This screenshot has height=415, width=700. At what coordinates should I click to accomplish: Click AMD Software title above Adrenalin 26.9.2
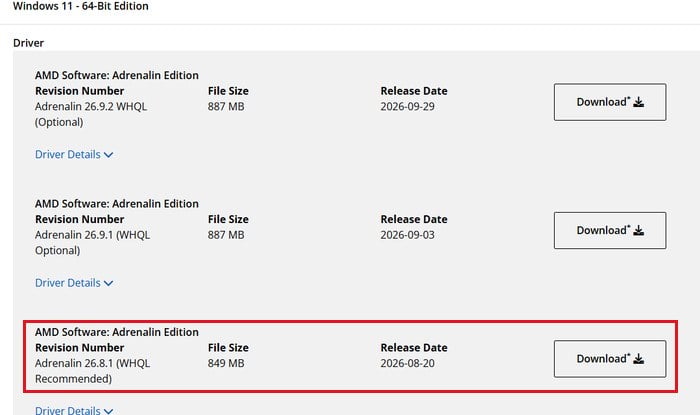pyautogui.click(x=117, y=75)
